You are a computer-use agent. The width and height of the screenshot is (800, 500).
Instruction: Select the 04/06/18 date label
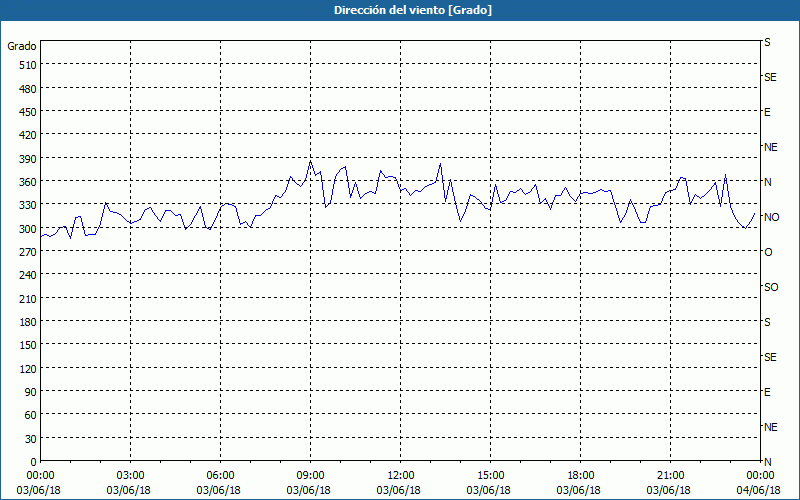[759, 490]
